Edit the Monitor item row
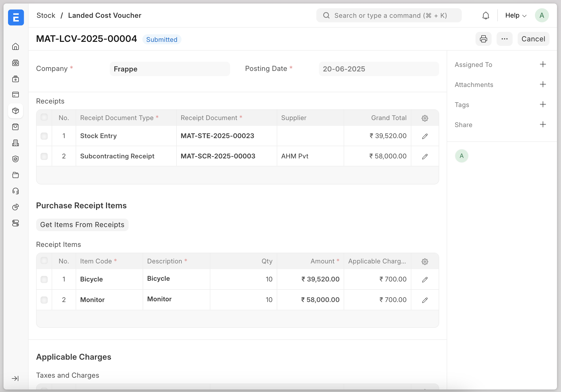Image resolution: width=561 pixels, height=392 pixels. (x=425, y=300)
